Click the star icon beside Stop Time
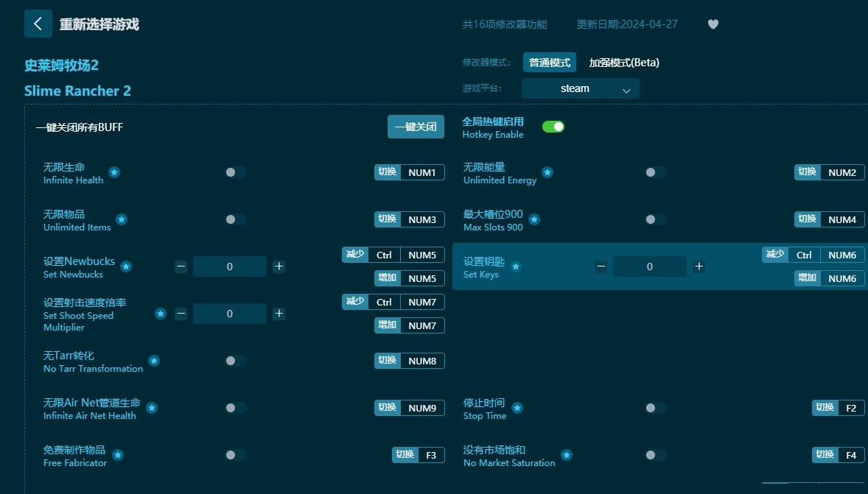Image resolution: width=868 pixels, height=494 pixels. (517, 408)
